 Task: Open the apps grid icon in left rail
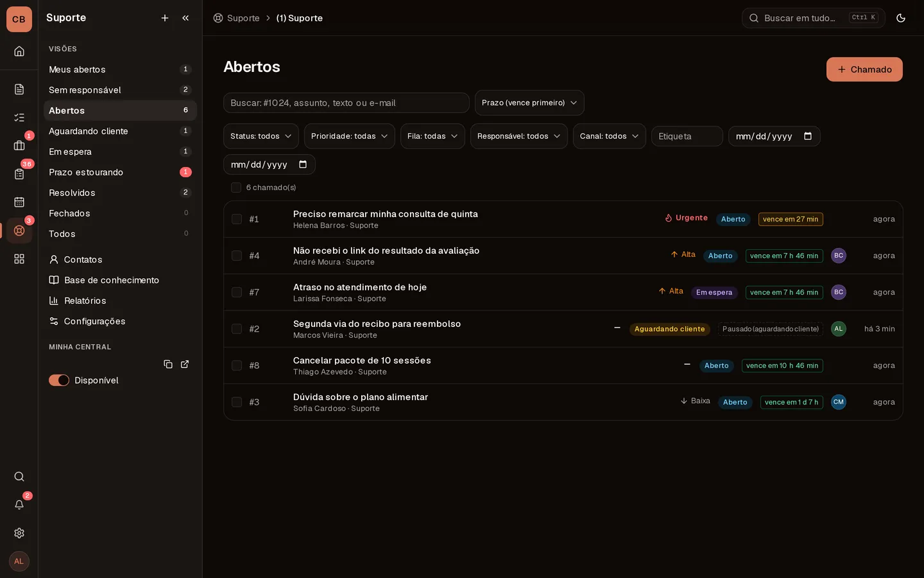[x=19, y=259]
